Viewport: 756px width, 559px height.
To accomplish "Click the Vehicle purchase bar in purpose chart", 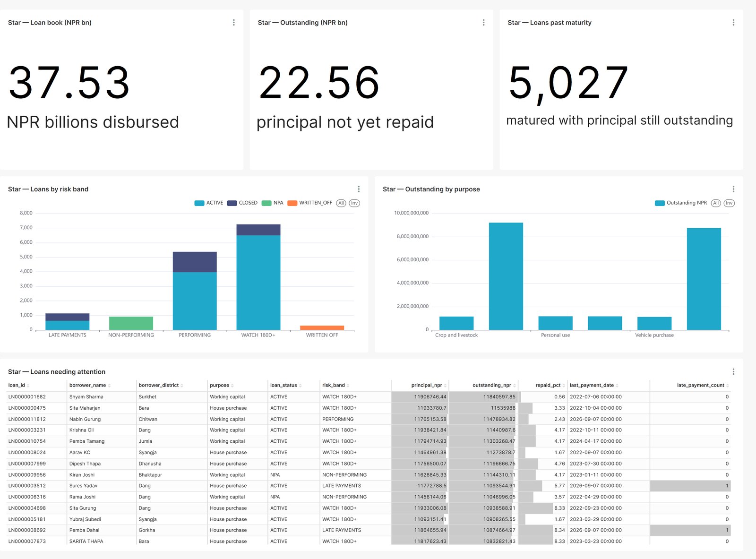I will coord(654,323).
